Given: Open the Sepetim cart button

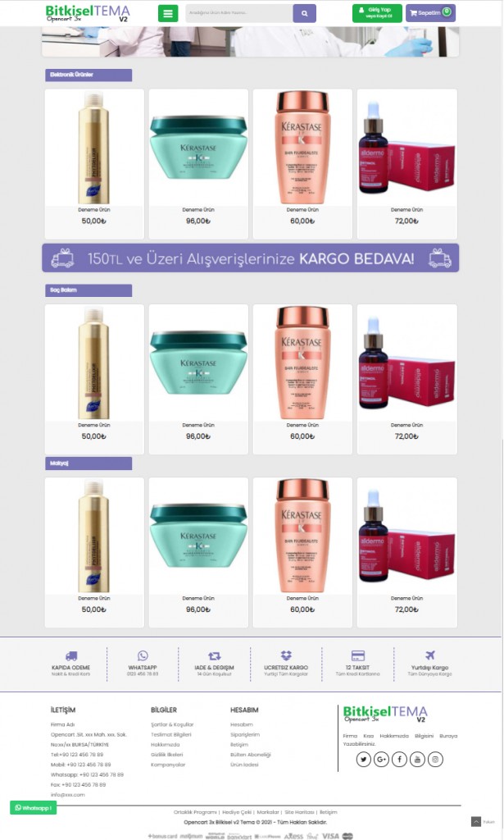Looking at the screenshot, I should [x=431, y=13].
